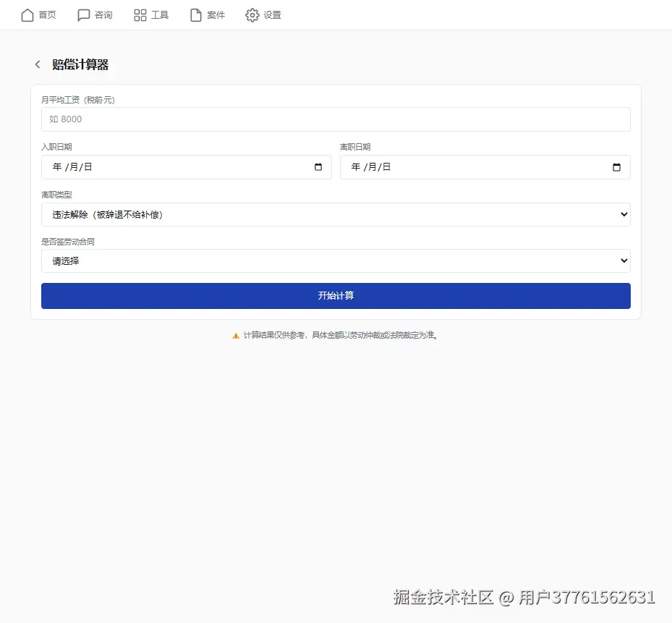Screen dimensions: 672x623
Task: Click the 月平均工资 (税前·元) label
Action: point(78,100)
